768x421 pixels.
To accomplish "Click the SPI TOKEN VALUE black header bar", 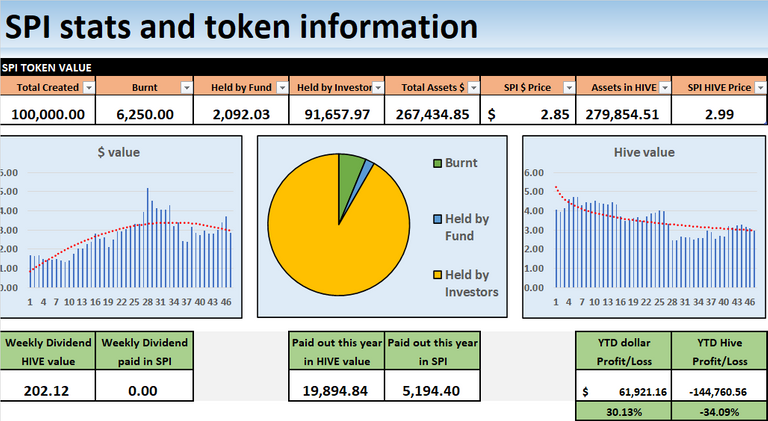I will click(384, 67).
